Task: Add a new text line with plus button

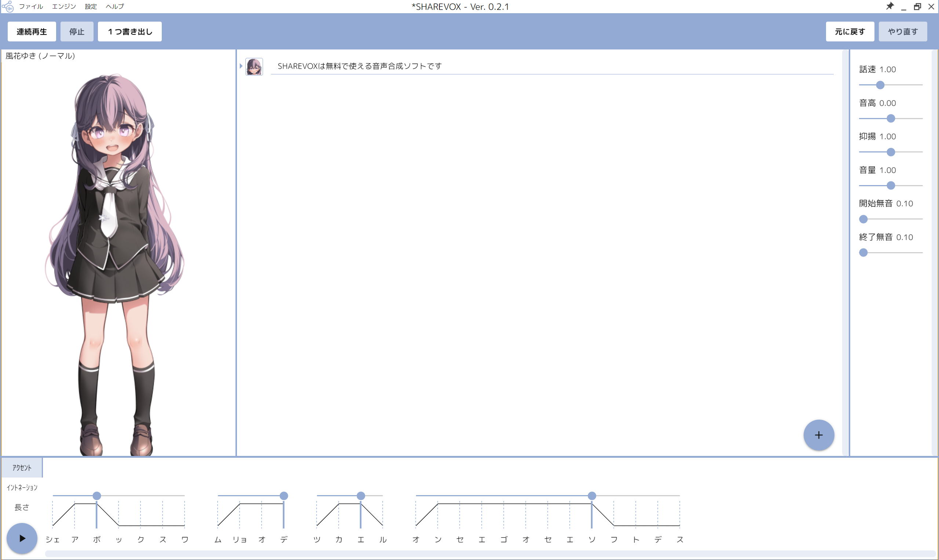Action: tap(818, 435)
